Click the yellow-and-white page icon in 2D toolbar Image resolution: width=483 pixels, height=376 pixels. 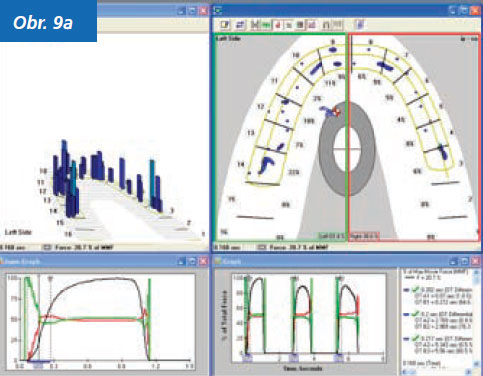tap(226, 25)
